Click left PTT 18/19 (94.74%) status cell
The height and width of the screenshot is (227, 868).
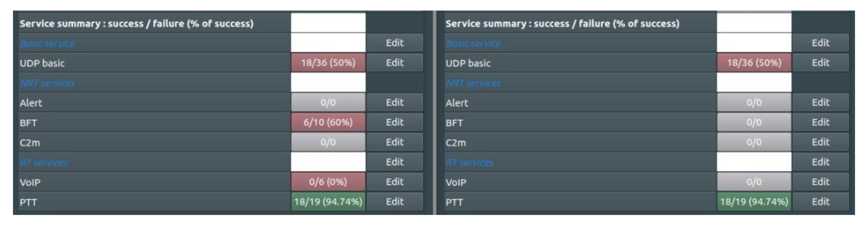(328, 202)
